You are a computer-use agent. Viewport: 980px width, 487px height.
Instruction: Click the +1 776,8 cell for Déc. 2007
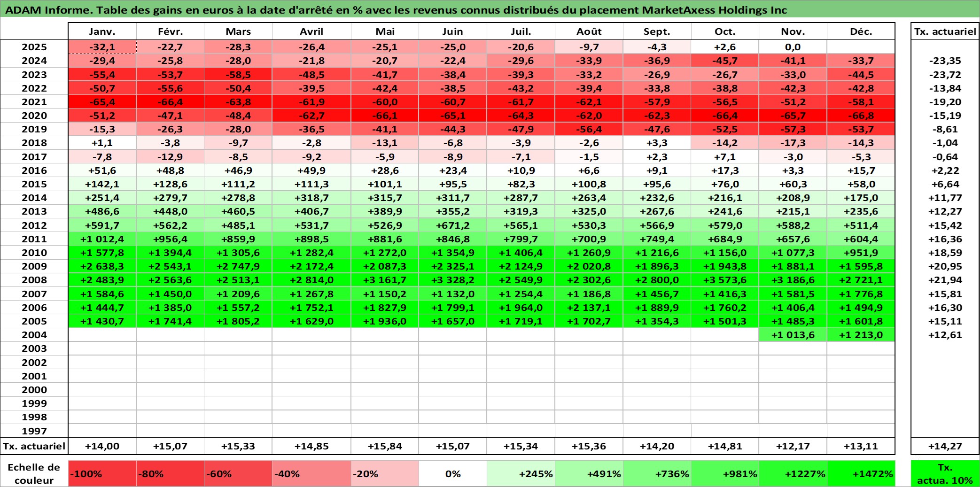(861, 294)
